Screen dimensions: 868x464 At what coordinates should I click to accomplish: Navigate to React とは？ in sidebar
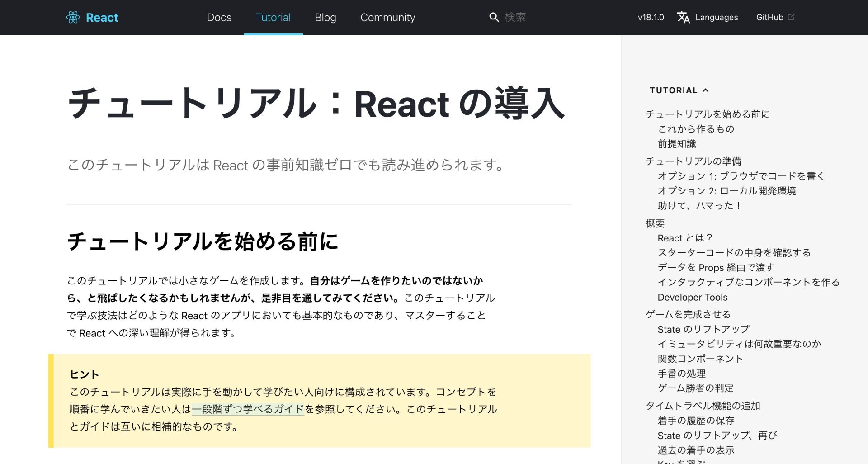[684, 238]
